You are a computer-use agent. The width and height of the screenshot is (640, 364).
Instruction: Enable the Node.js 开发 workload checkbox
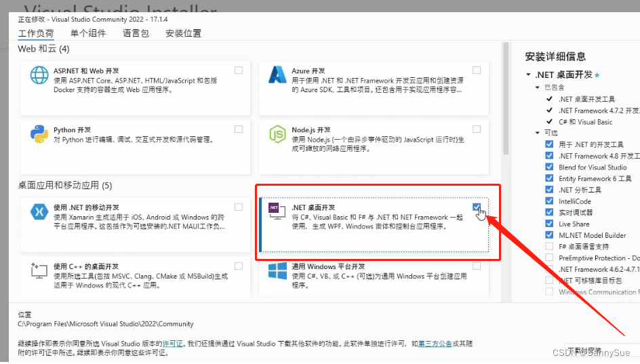[477, 129]
